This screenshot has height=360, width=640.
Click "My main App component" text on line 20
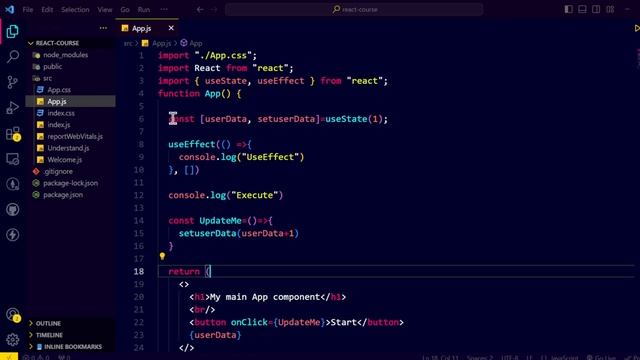[x=265, y=297]
